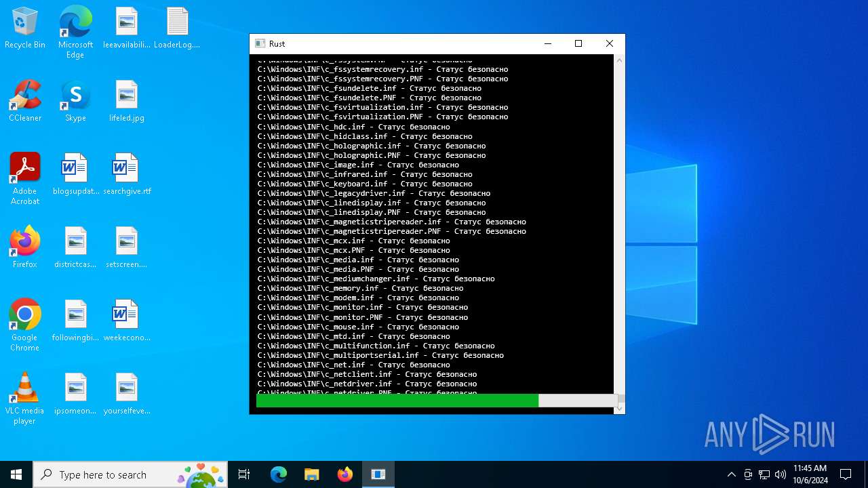Screen dimensions: 868x488
Task: Click the c_modem.inf log line
Action: (358, 298)
